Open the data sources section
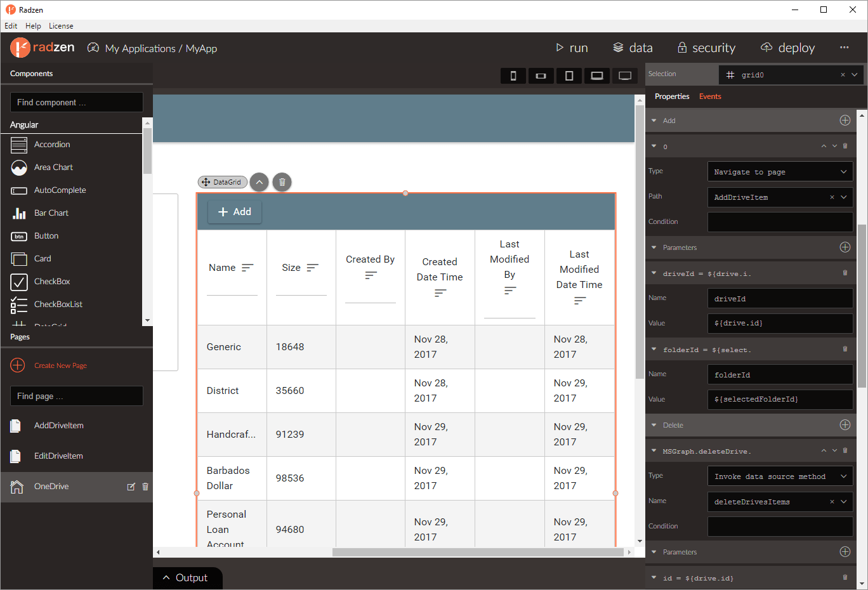This screenshot has width=868, height=590. click(633, 48)
